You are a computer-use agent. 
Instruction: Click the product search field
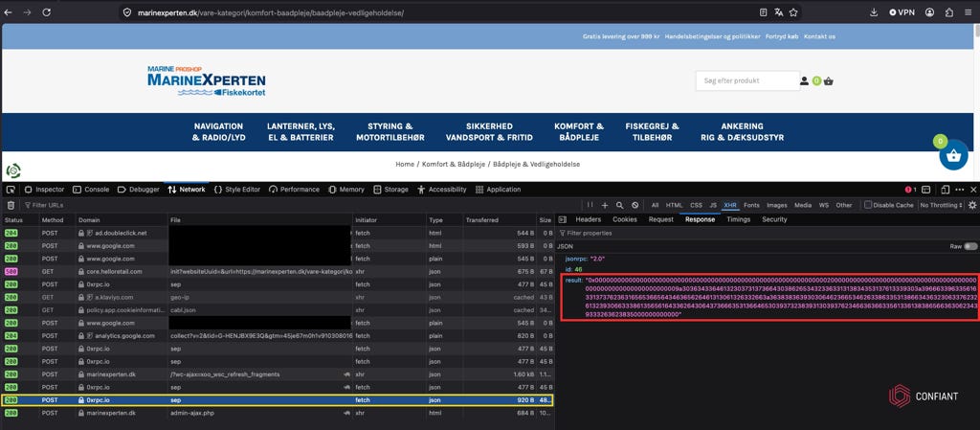pos(747,80)
